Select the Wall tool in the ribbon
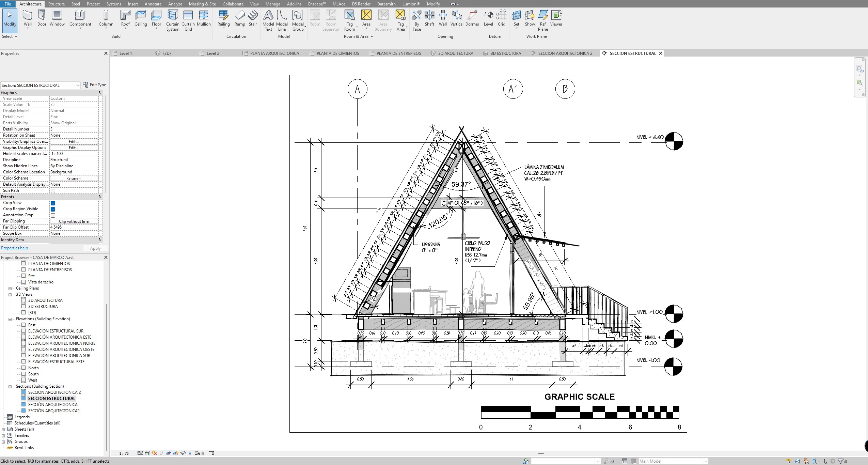This screenshot has width=868, height=465. click(x=28, y=19)
